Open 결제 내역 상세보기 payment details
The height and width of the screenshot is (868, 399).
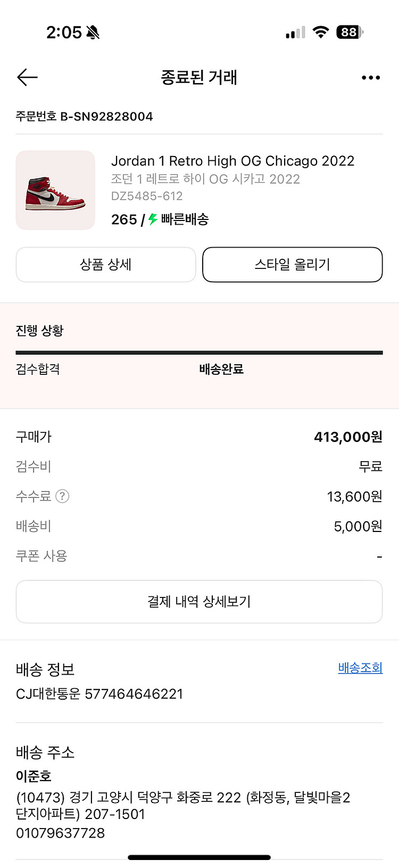point(199,602)
